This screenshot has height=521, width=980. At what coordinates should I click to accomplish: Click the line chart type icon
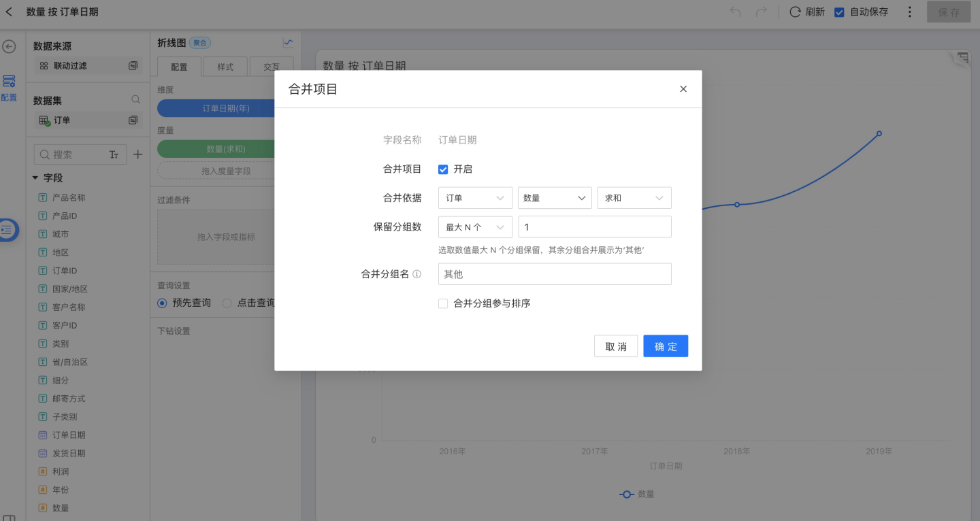(x=289, y=43)
